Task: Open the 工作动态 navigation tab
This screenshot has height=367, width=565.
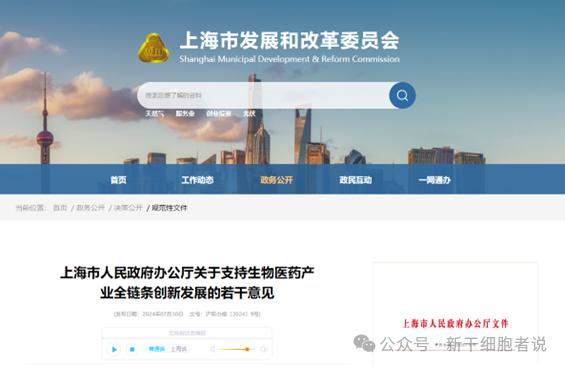Action: (197, 180)
